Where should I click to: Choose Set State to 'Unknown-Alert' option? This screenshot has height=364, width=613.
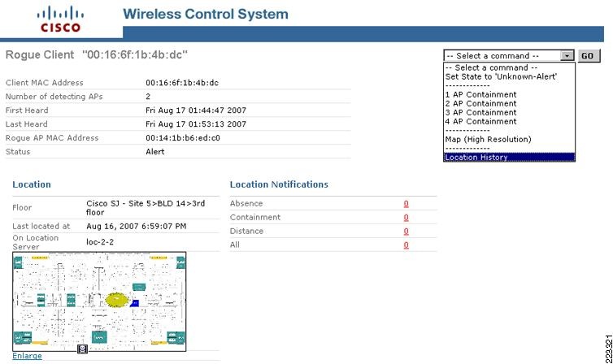[x=501, y=76]
